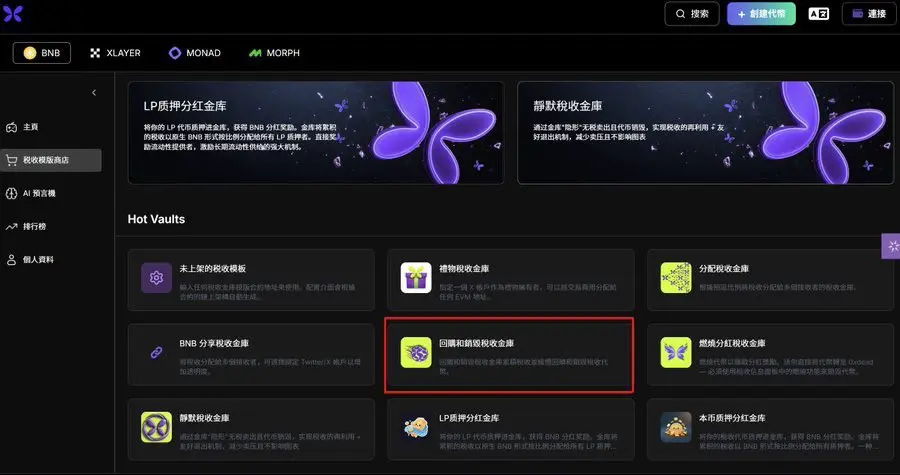Switch to the MORPH chain tab

[x=274, y=53]
